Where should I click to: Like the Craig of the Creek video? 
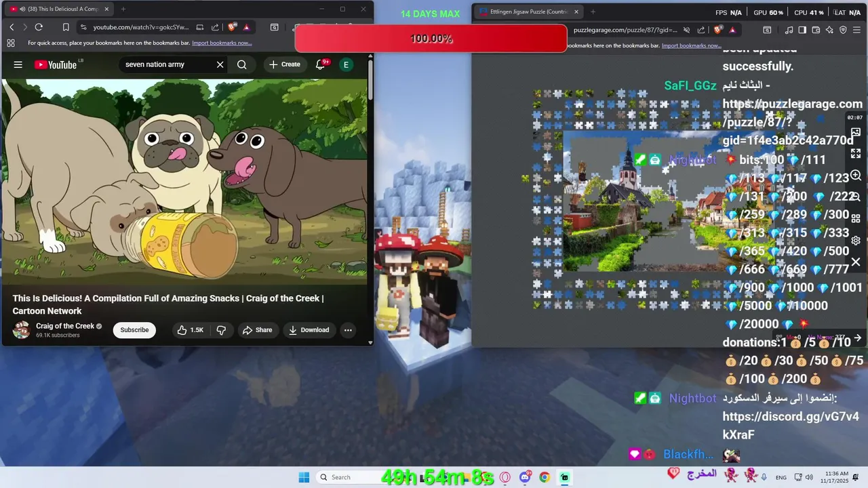coord(190,330)
